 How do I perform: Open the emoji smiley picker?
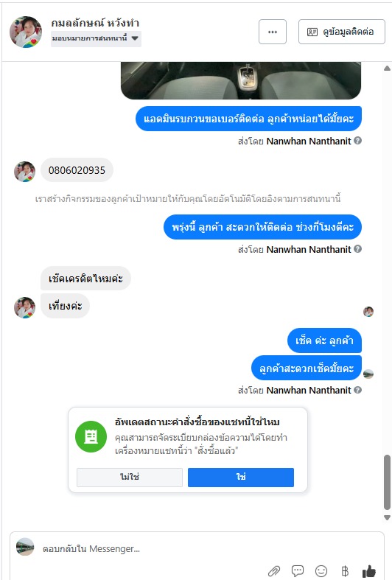pyautogui.click(x=321, y=570)
